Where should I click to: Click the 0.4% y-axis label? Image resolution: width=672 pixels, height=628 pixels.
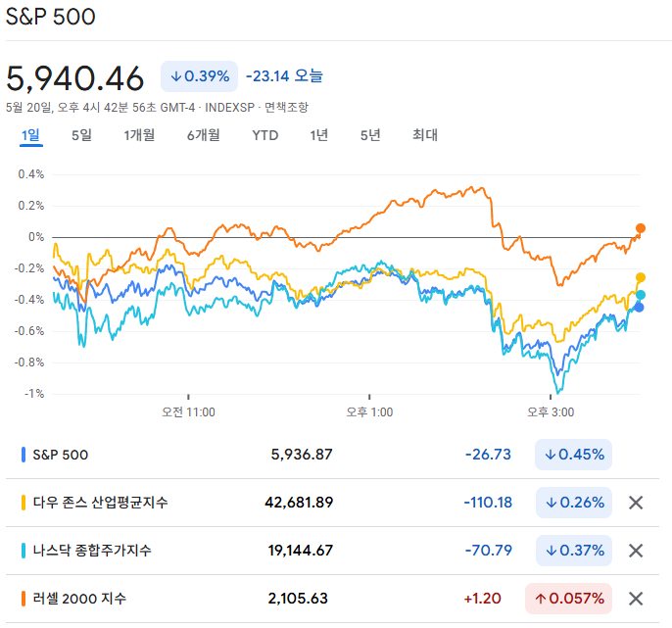31,174
